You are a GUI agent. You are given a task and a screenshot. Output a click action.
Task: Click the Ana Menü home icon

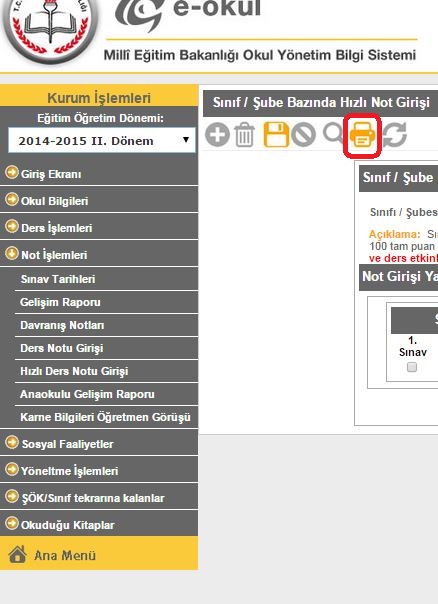(x=18, y=555)
